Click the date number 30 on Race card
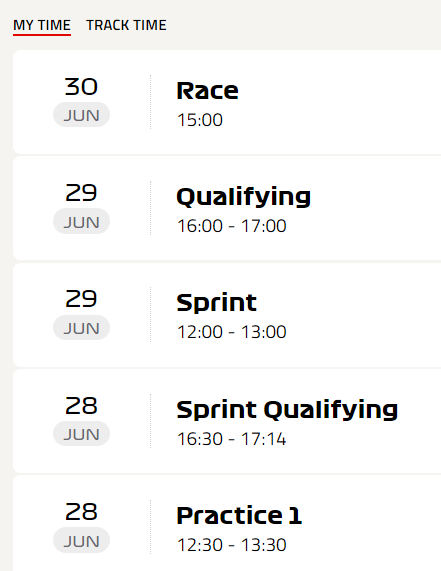Screen dimensions: 441x571 click(x=81, y=87)
